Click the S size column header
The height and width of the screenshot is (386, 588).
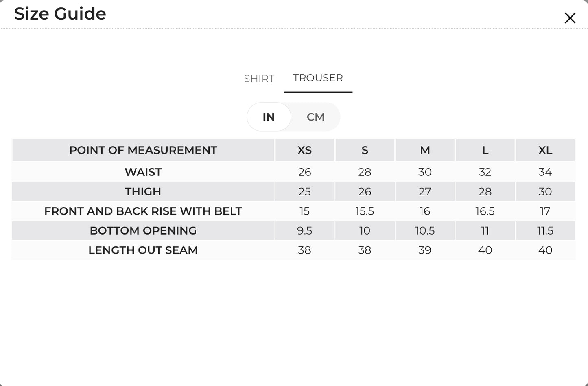coord(365,150)
